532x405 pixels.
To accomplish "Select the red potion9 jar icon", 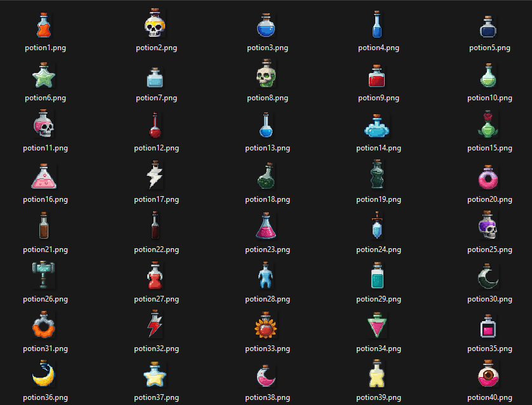I will [x=377, y=76].
